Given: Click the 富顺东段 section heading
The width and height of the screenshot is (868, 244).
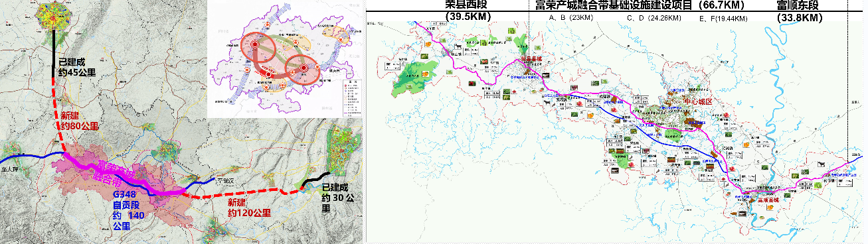Looking at the screenshot, I should tap(802, 6).
